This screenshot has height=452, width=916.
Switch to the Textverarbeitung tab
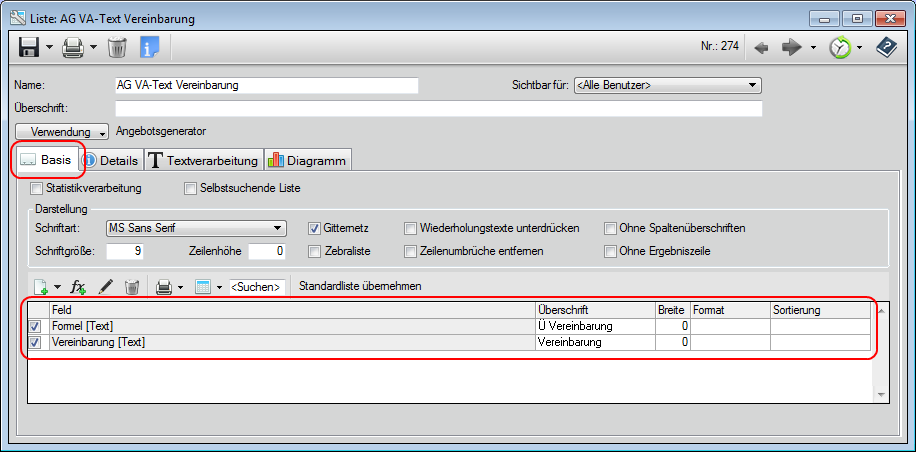(x=204, y=161)
